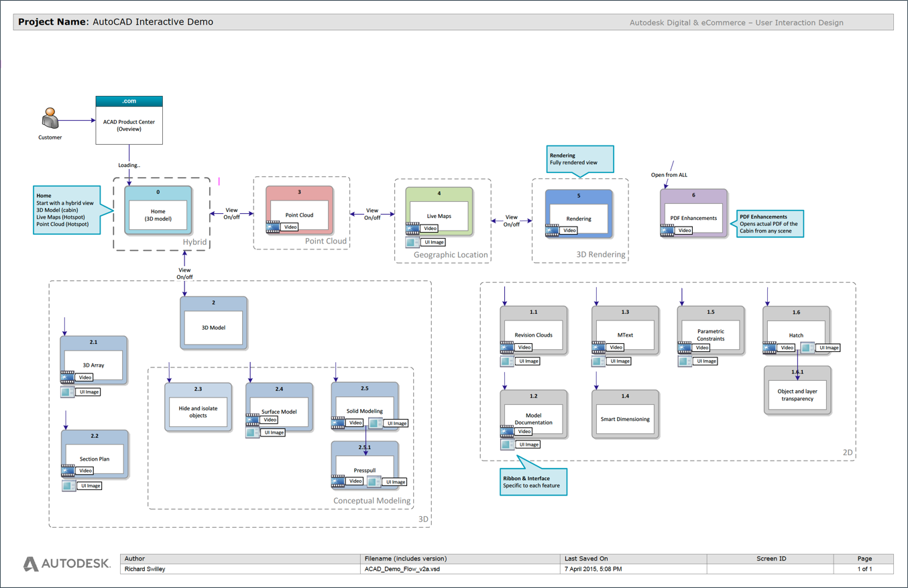Click View On/off label between Home and Point Cloud
The image size is (908, 588).
point(231,214)
